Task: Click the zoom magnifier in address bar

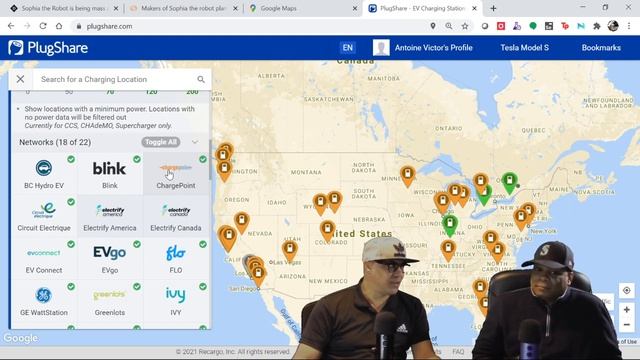Action: click(449, 26)
